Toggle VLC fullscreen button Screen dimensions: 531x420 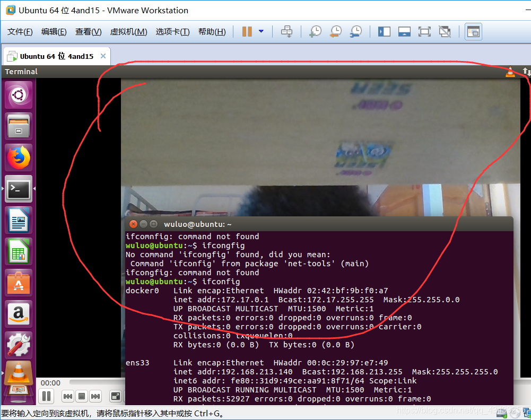point(116,396)
